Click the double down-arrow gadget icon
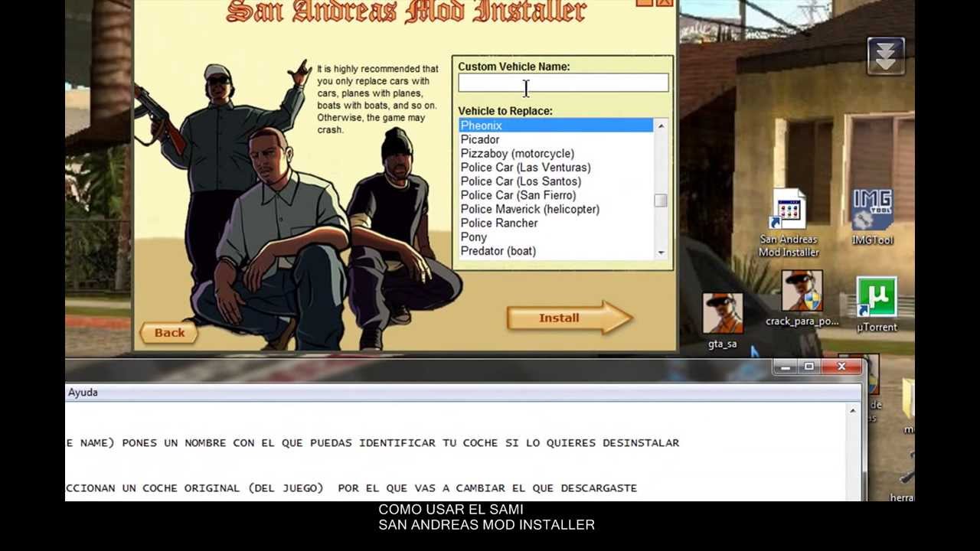 click(886, 56)
